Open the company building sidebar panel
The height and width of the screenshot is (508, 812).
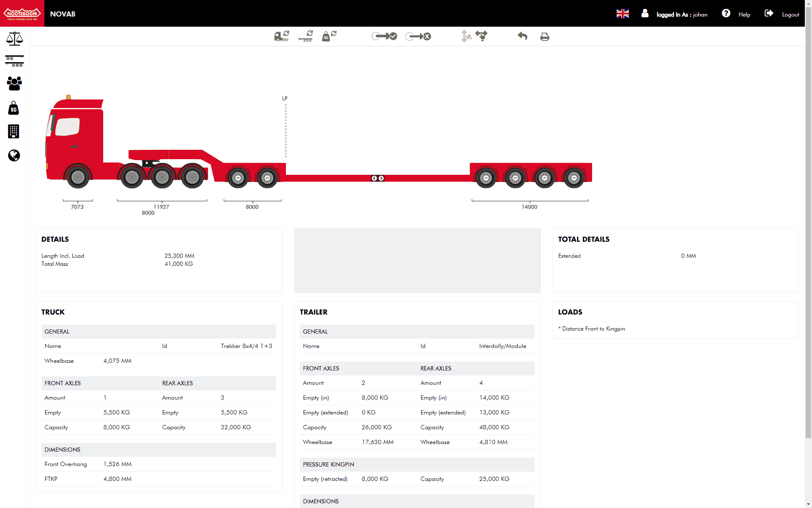coord(14,131)
